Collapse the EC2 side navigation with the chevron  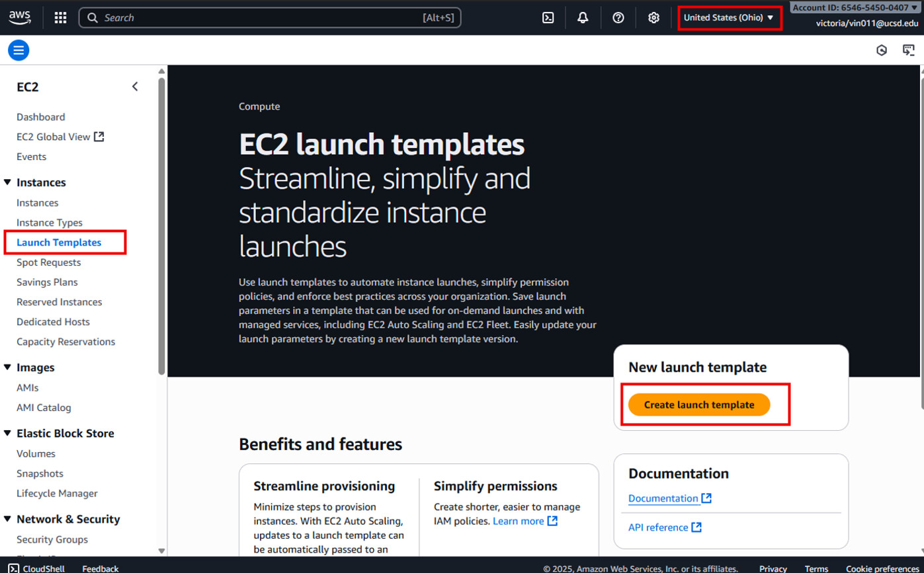(x=135, y=87)
